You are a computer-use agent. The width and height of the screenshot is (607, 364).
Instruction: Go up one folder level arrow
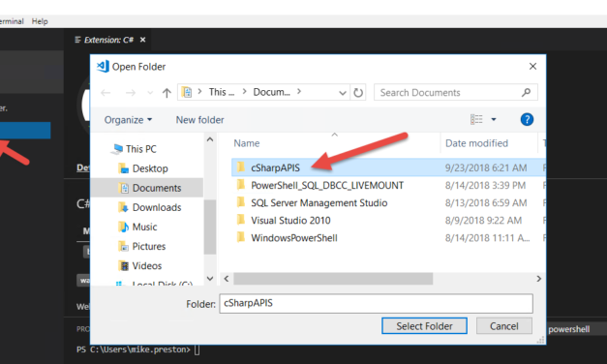point(167,93)
